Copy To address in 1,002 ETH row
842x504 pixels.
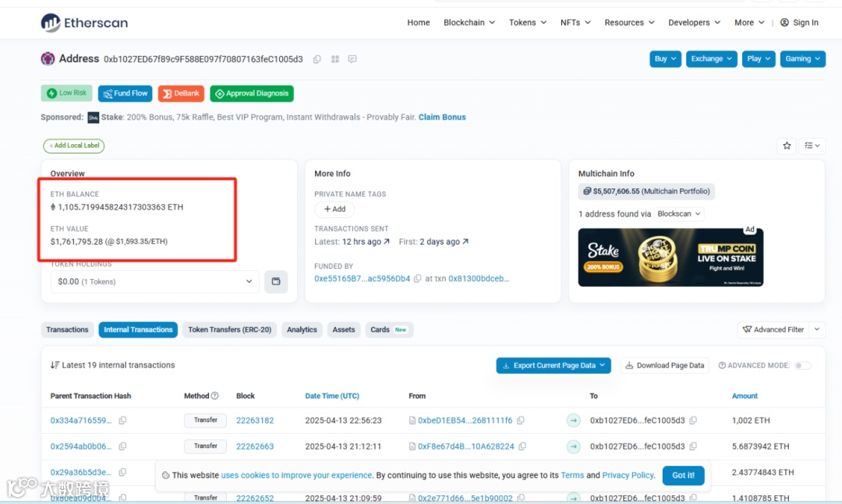tap(693, 421)
